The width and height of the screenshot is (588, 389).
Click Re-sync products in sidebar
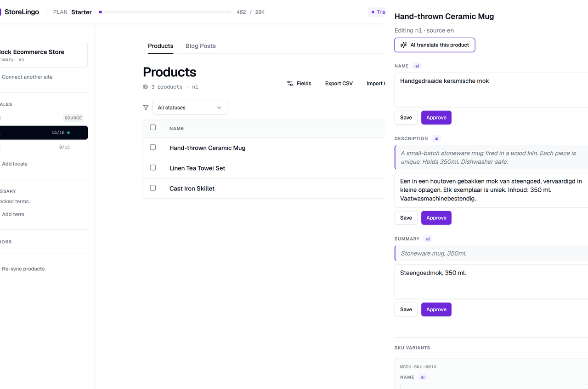pos(23,269)
